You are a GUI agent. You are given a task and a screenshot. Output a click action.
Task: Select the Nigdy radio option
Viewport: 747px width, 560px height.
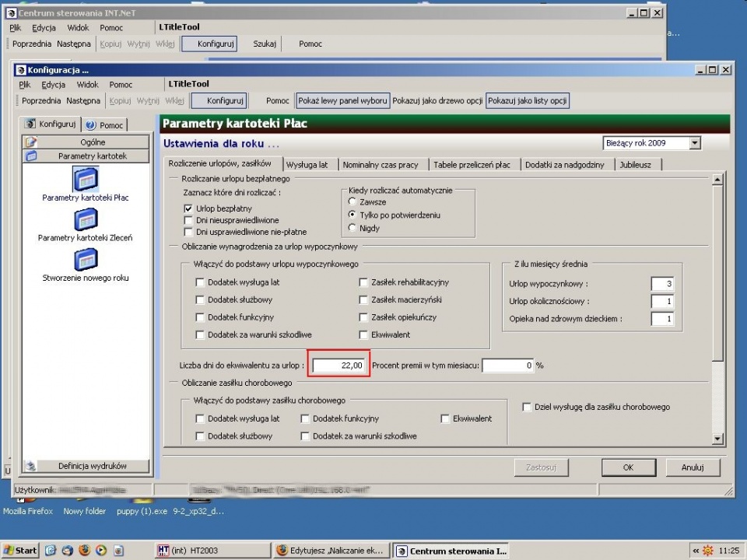pyautogui.click(x=352, y=228)
